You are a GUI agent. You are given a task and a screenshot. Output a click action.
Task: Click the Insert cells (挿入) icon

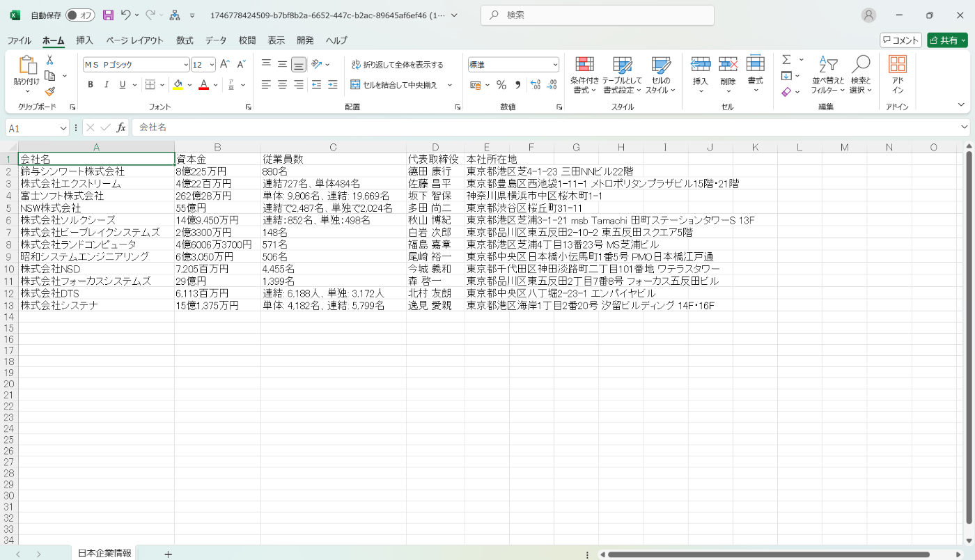point(700,65)
